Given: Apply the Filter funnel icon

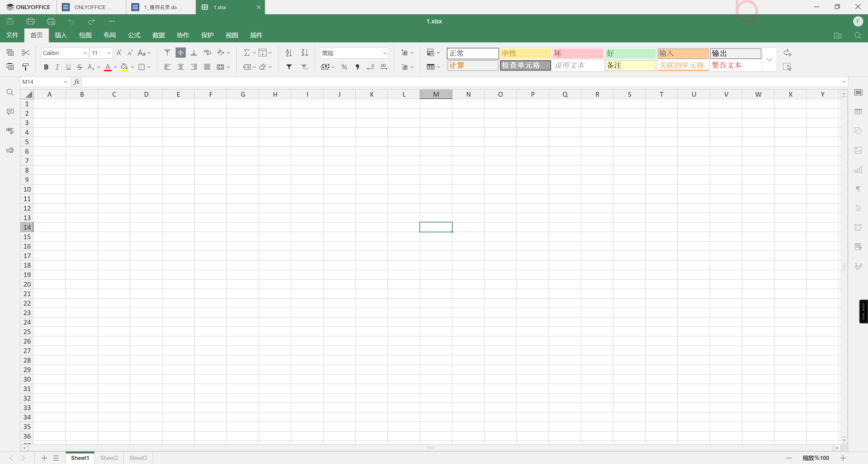Looking at the screenshot, I should pos(289,67).
